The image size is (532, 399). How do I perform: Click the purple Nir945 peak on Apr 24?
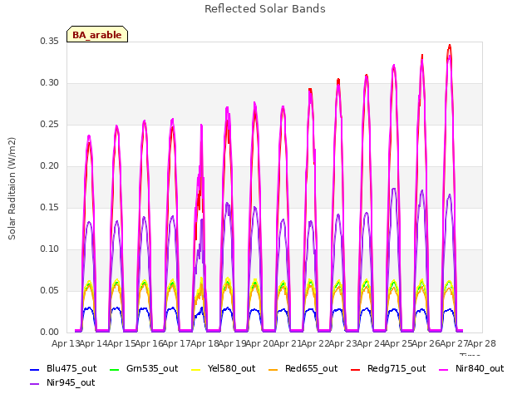[x=394, y=189]
